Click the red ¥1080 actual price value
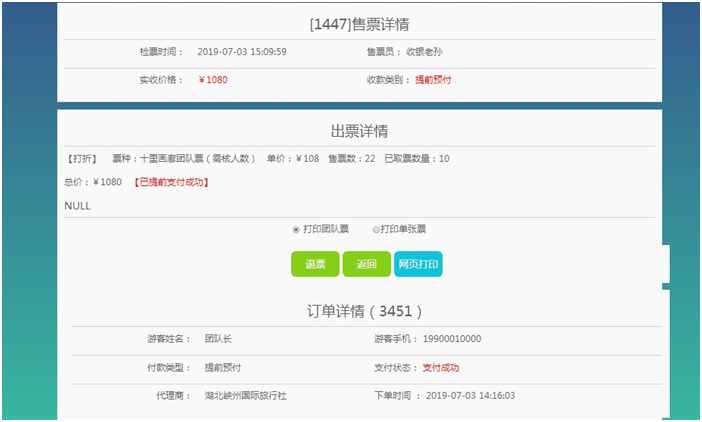The image size is (702, 422). 212,79
